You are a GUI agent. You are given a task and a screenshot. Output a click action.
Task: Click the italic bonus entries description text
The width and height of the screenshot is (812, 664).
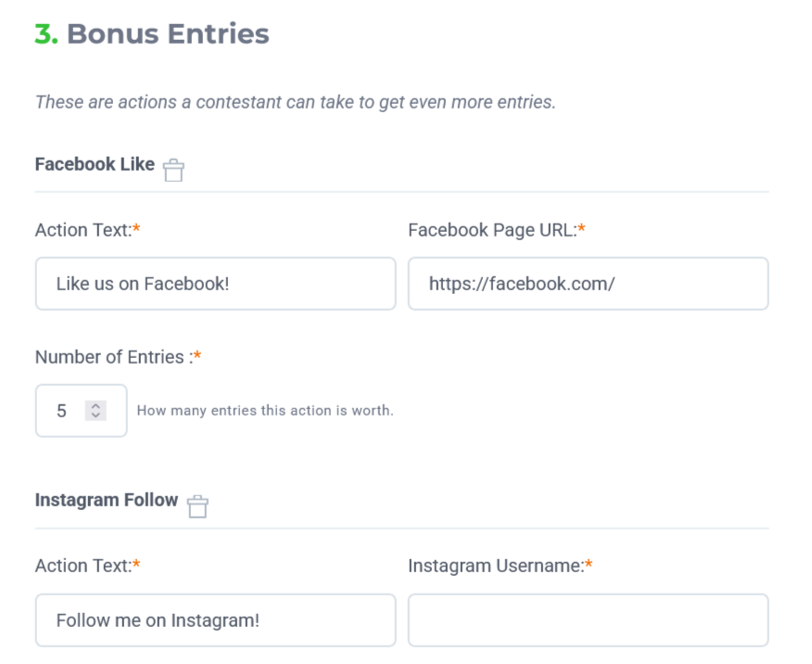click(295, 102)
